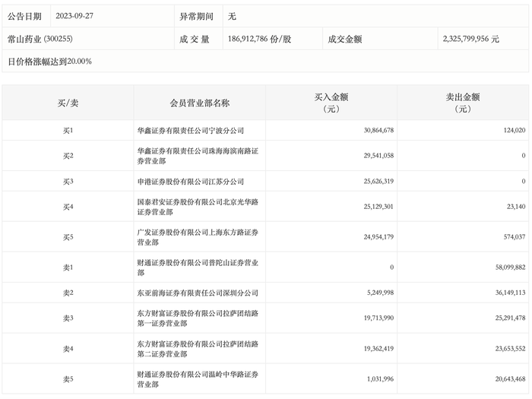Select buy amount 25,129,301
Viewport: 532px width, 399px height.
pos(378,207)
